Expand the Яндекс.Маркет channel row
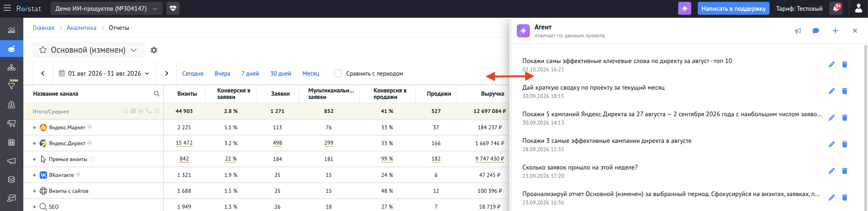This screenshot has width=868, height=211. (34, 127)
